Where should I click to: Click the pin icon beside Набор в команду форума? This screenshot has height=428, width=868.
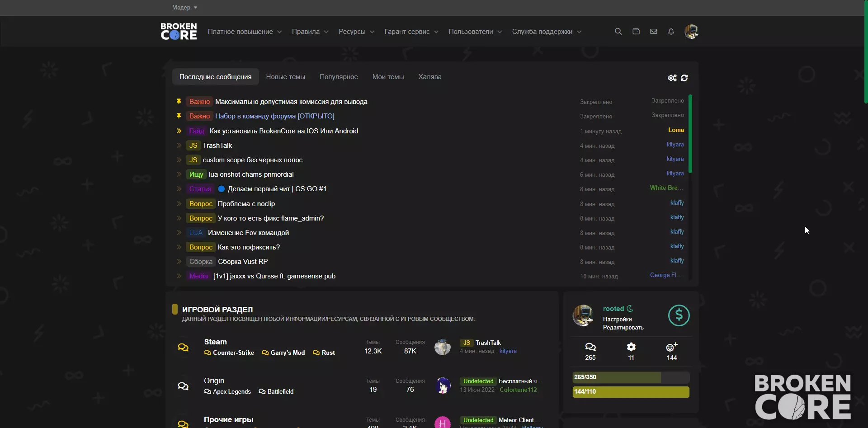point(179,116)
